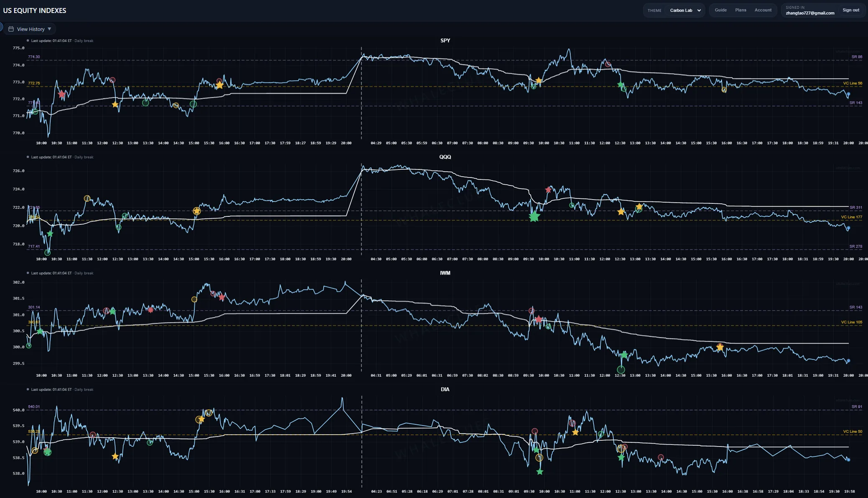Open the Guide page

(x=720, y=10)
